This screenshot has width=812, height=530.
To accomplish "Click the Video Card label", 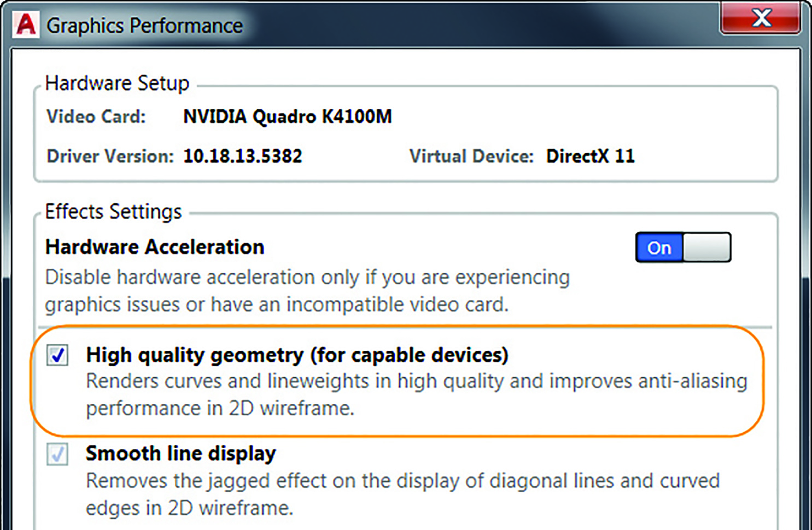I will click(x=96, y=116).
